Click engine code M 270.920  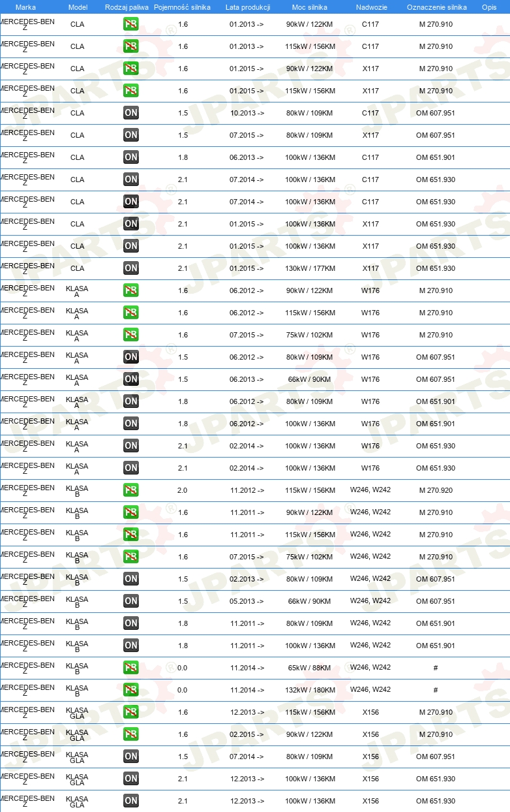[x=436, y=490]
